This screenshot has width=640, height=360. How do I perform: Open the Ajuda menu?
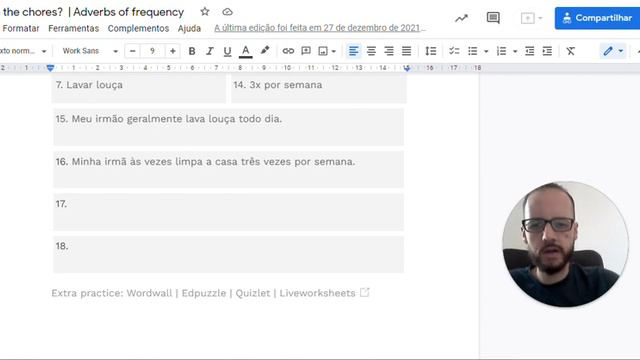tap(189, 28)
